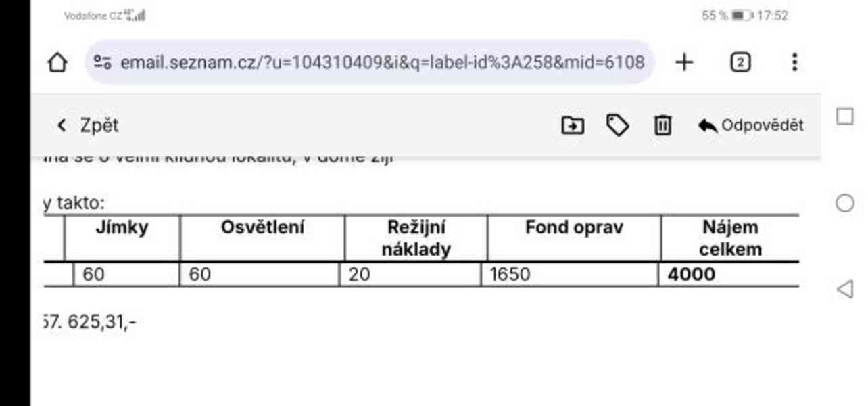The image size is (868, 406).
Task: Click the Fond oprav value 1650
Action: [510, 274]
